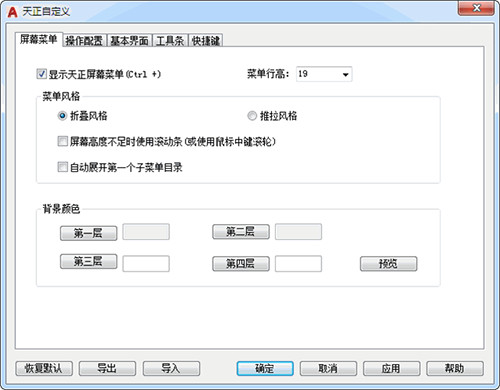Image resolution: width=500 pixels, height=390 pixels.
Task: Select 推拉风格 radio button
Action: pos(252,116)
